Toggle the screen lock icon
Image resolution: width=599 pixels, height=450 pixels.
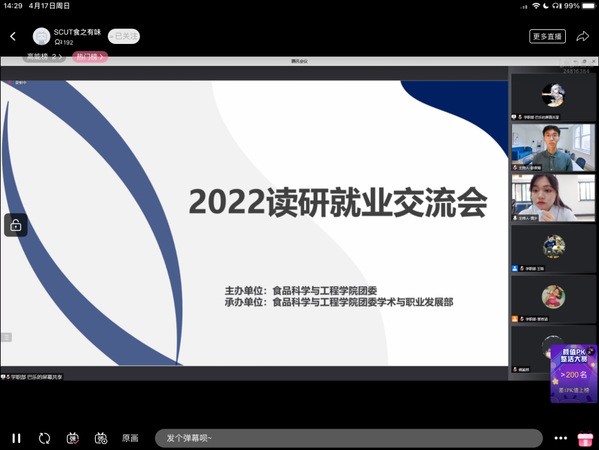(16, 225)
